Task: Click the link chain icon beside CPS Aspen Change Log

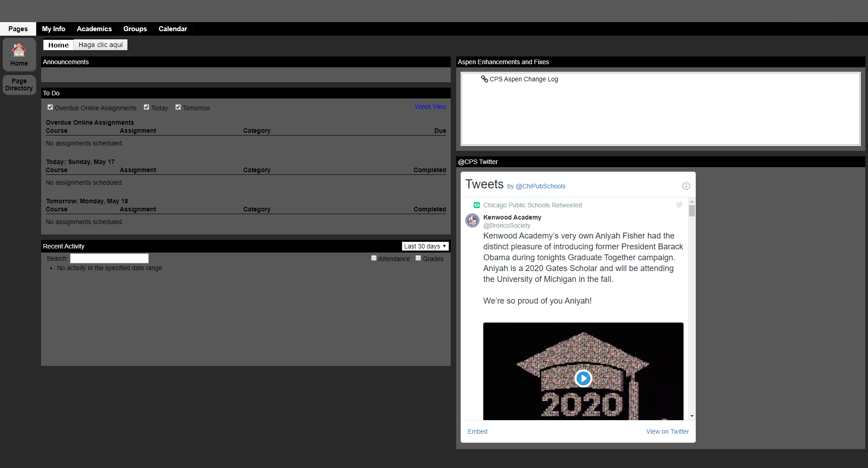Action: [x=484, y=79]
